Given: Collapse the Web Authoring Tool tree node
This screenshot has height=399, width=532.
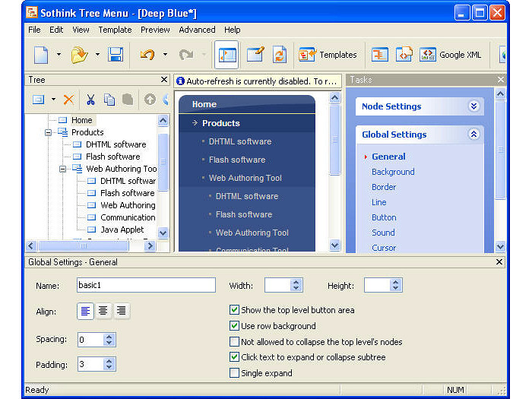Looking at the screenshot, I should [x=63, y=169].
